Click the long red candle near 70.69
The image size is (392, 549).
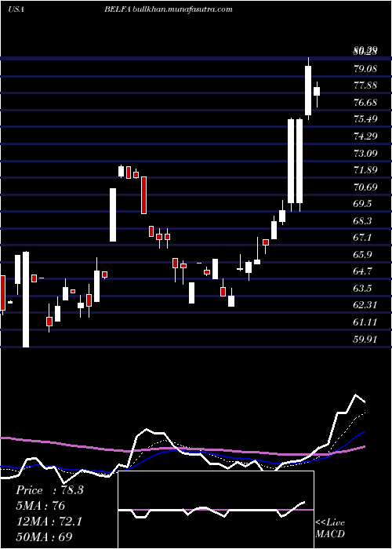143,195
